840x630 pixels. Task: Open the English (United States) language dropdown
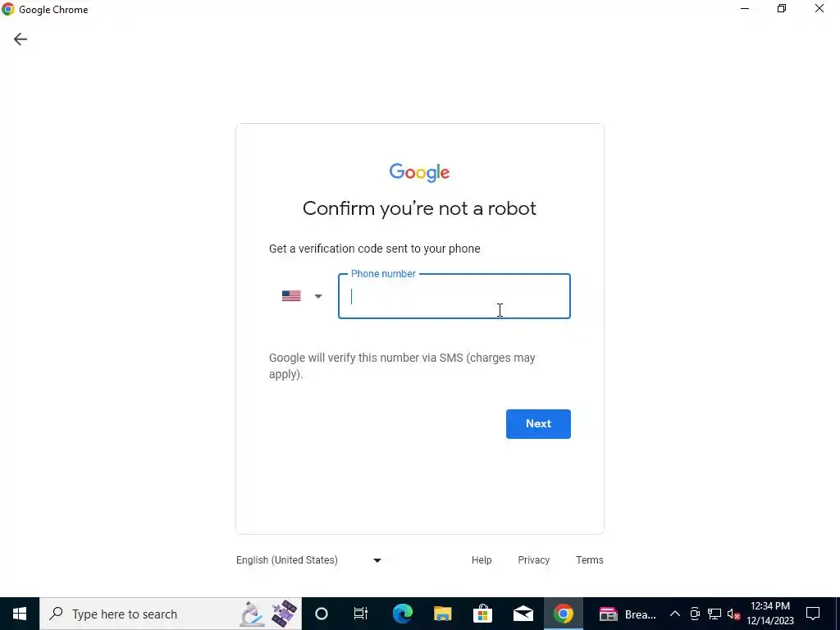point(308,560)
